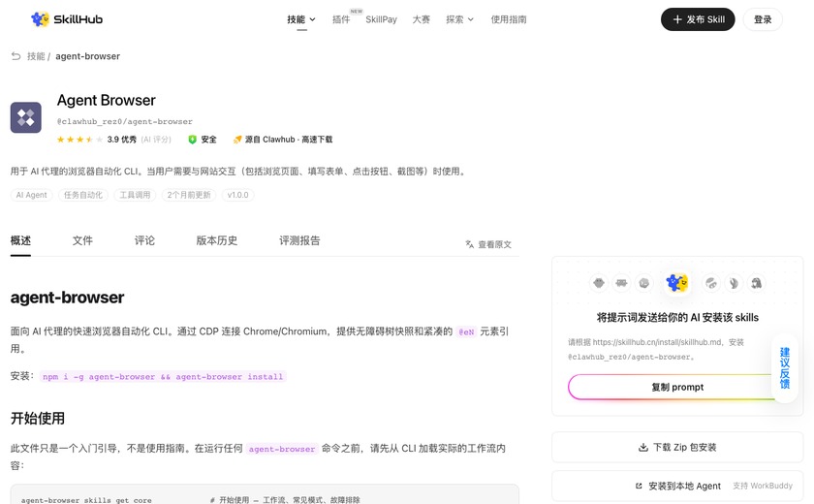Click the skillhub.cn install prompt text
This screenshot has width=814, height=504.
(x=656, y=349)
